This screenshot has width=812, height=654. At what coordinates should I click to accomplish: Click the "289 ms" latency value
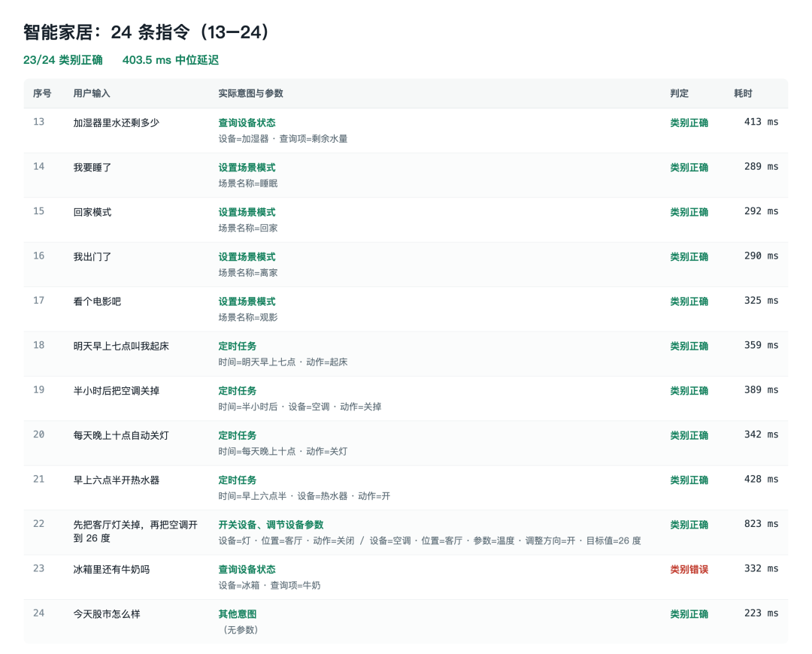(x=761, y=167)
